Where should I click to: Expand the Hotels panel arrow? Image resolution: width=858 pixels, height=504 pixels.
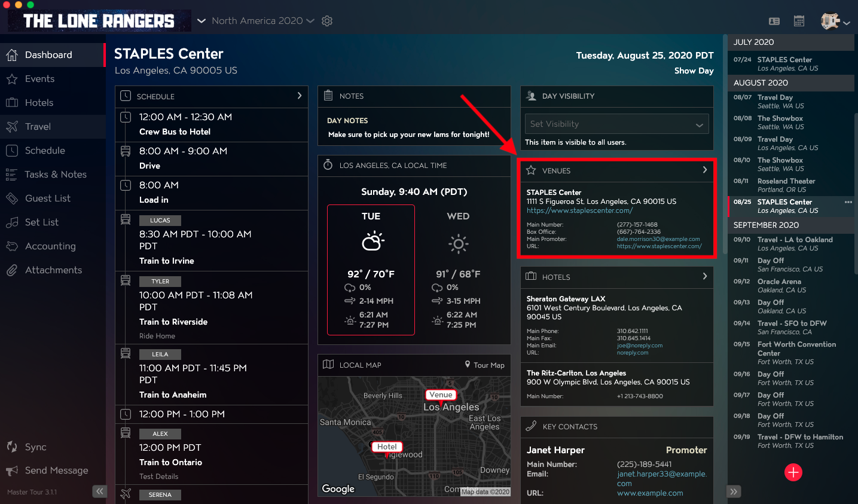tap(705, 276)
